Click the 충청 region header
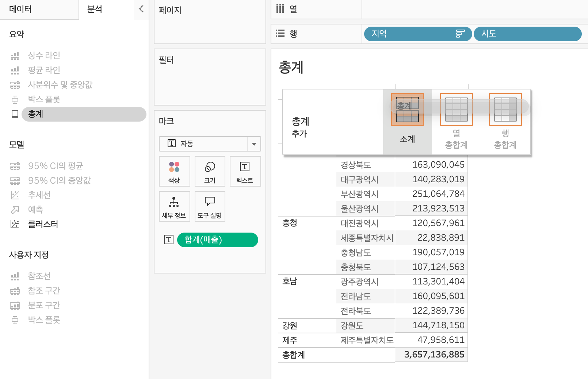Image resolution: width=588 pixels, height=379 pixels. (x=290, y=223)
